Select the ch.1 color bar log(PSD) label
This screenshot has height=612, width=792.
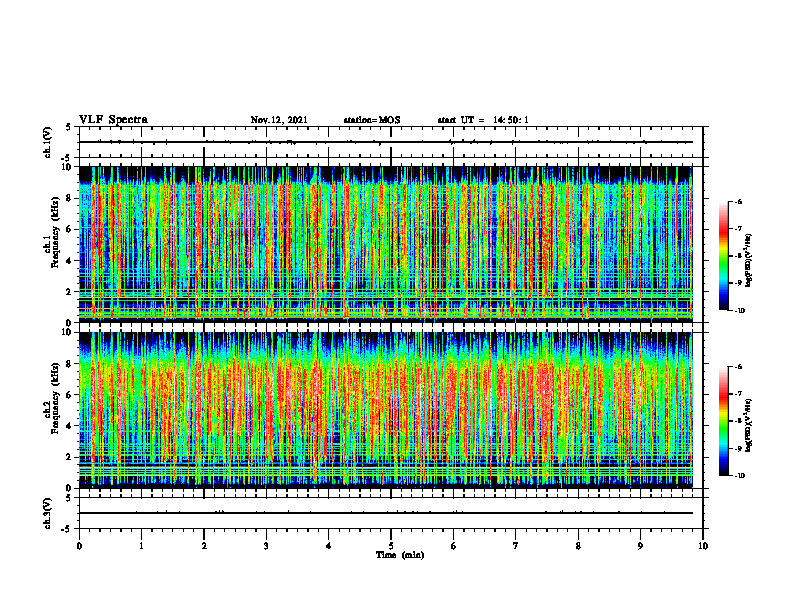[x=749, y=261]
